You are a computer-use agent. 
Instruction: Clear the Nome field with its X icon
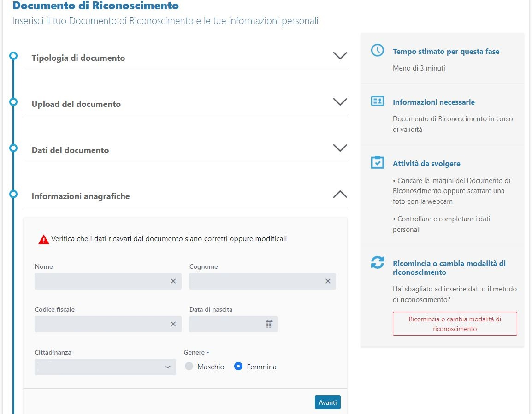coord(173,281)
